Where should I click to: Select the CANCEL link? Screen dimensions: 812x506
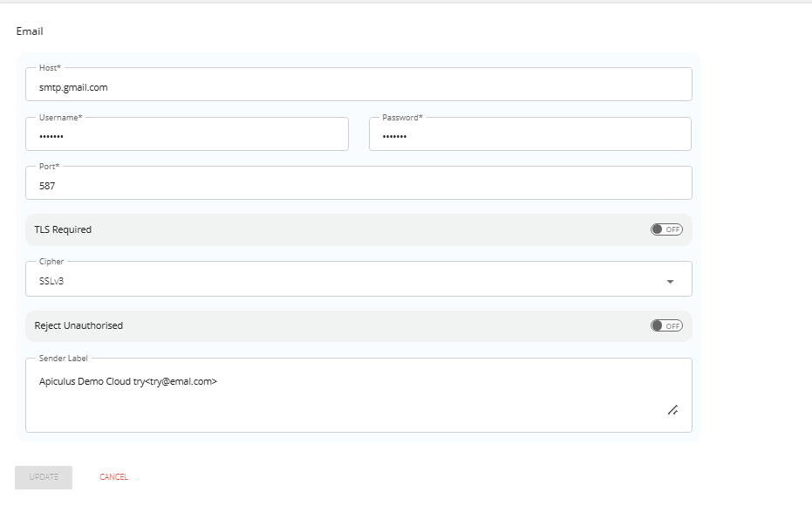113,476
